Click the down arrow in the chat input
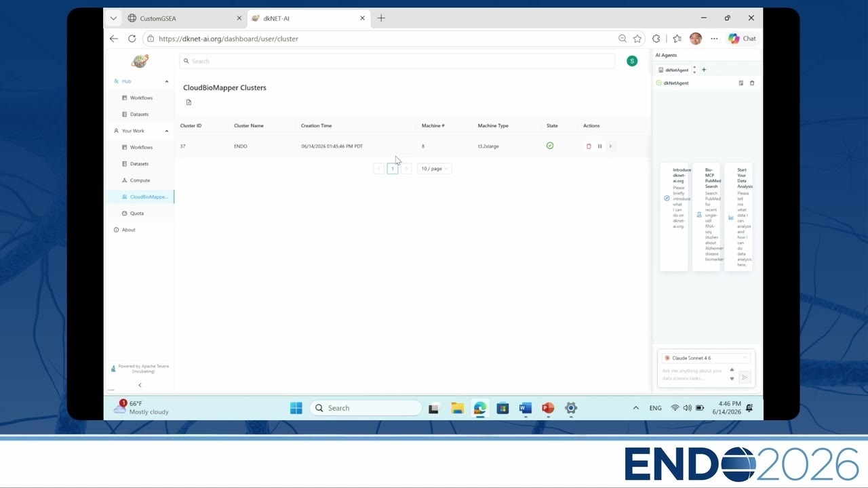 point(732,379)
